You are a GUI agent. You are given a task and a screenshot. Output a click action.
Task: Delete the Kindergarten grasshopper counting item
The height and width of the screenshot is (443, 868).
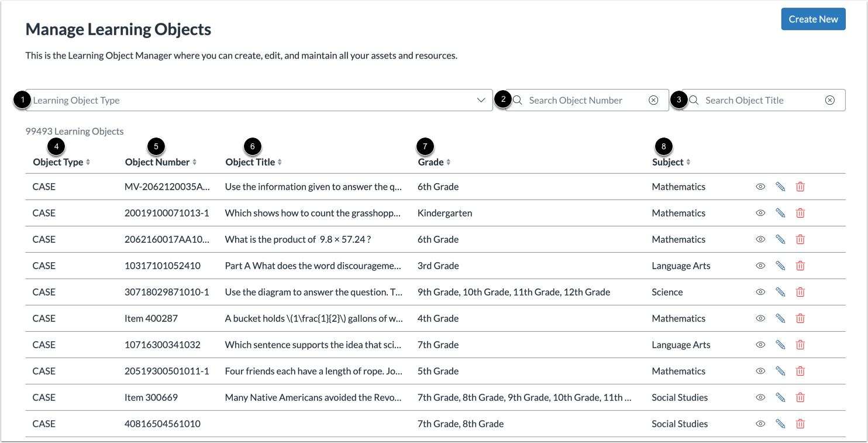pos(800,212)
